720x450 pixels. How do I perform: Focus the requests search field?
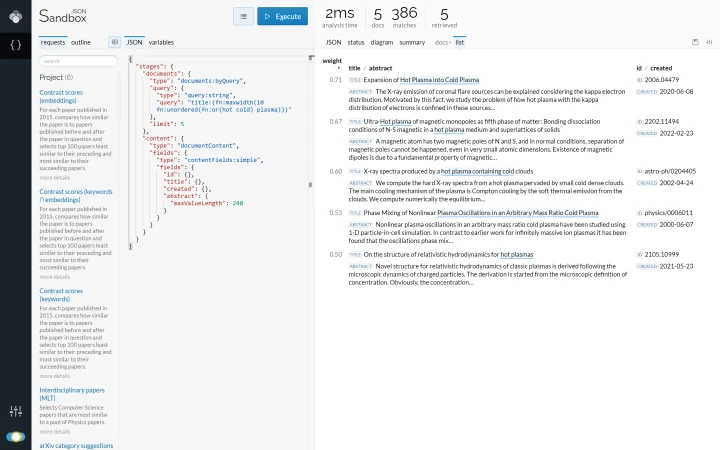point(78,61)
